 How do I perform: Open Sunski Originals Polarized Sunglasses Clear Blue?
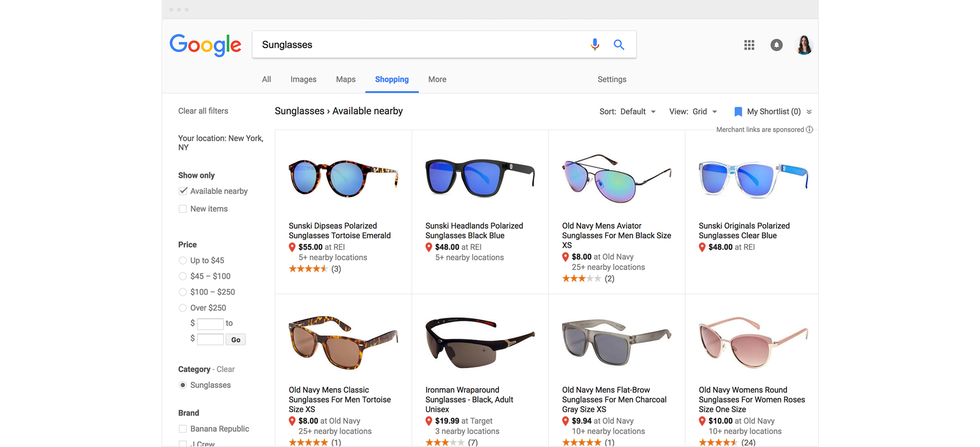click(744, 231)
